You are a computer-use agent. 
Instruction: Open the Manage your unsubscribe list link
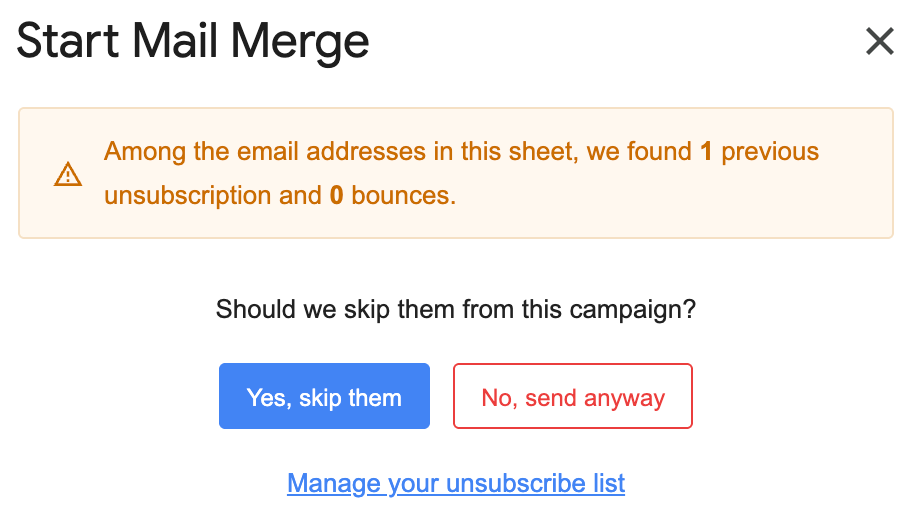pyautogui.click(x=456, y=484)
